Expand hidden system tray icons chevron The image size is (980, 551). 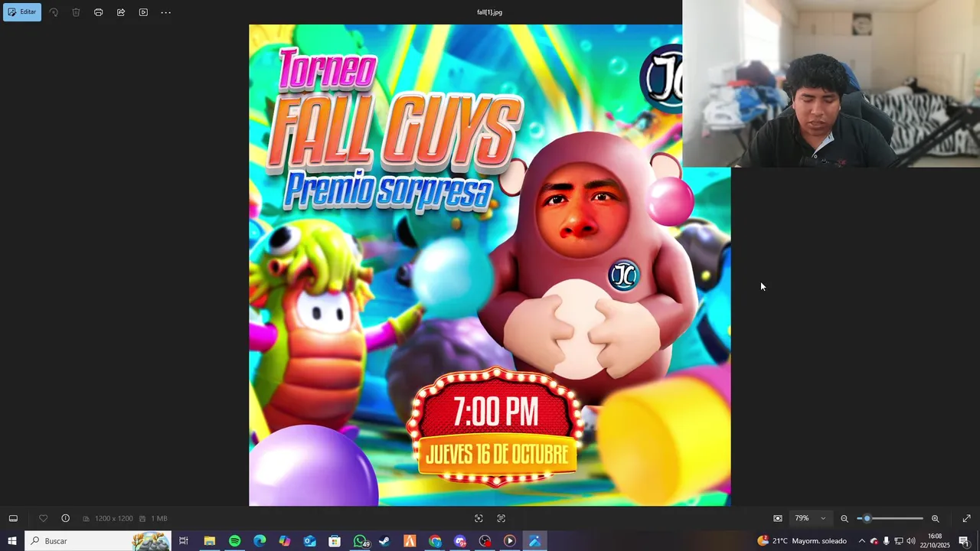point(861,541)
